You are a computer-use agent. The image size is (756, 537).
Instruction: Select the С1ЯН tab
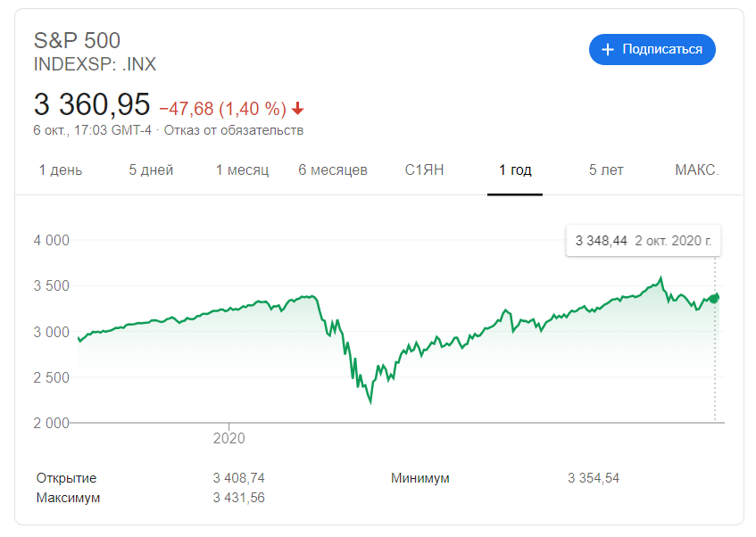pos(424,170)
